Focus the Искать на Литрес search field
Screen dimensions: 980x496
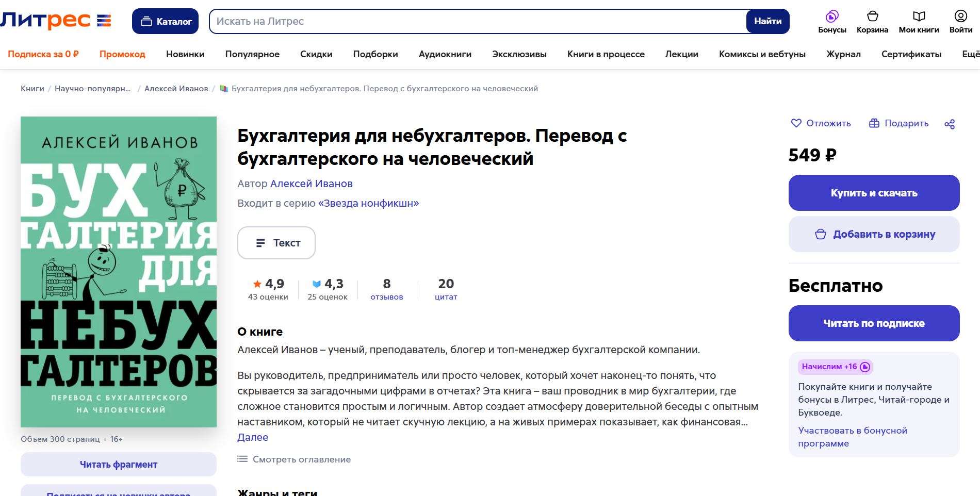coord(478,21)
